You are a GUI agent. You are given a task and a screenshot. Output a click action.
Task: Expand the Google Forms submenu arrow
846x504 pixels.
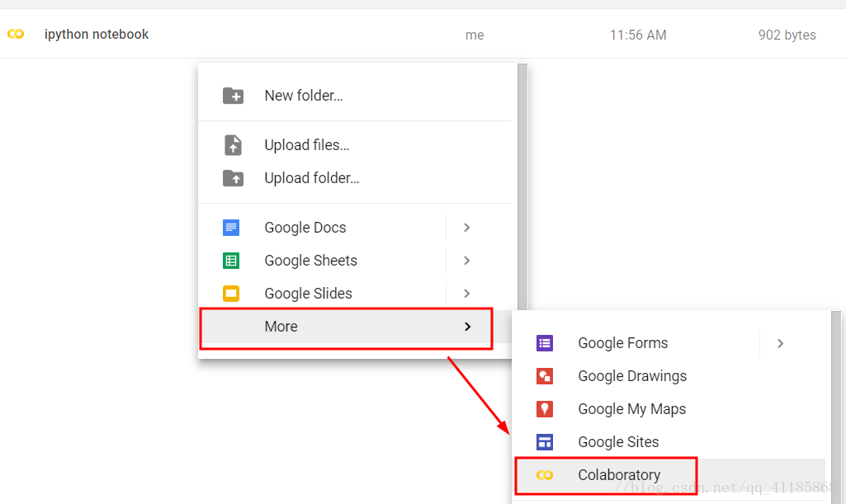(x=780, y=343)
